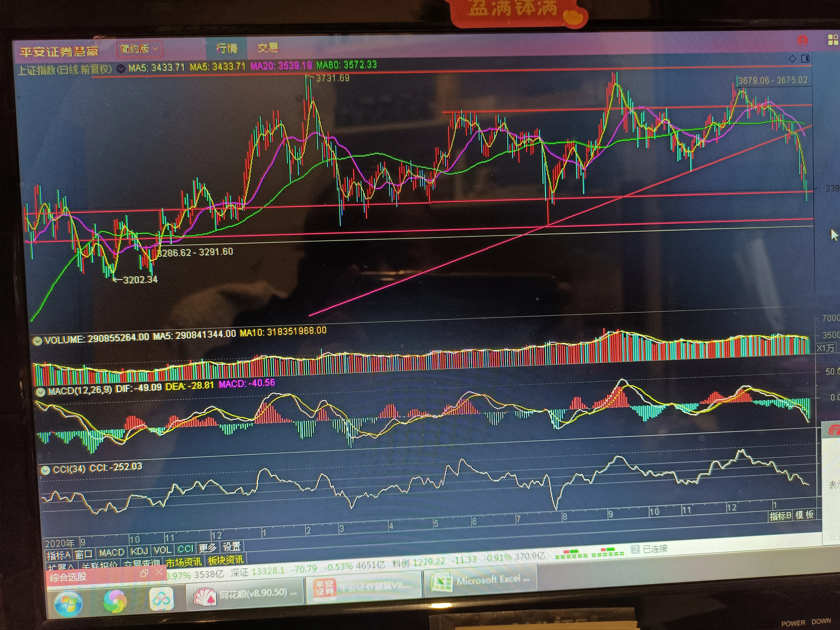Open the 简约版 version dropdown

[x=139, y=49]
